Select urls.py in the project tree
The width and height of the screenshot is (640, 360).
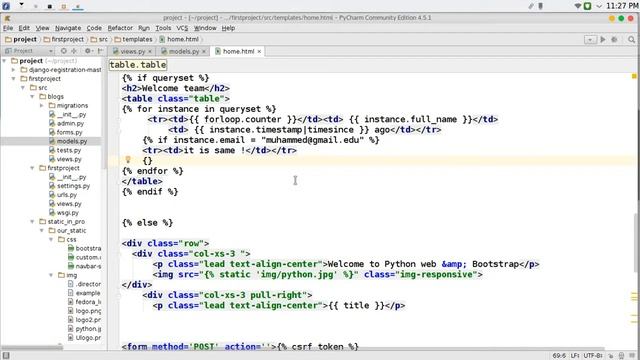tap(63, 195)
